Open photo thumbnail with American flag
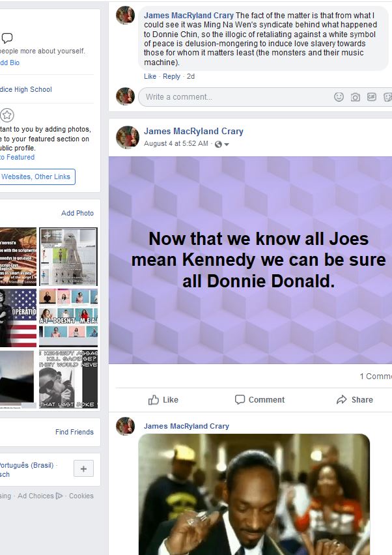Image resolution: width=392 pixels, height=555 pixels. coord(18,318)
